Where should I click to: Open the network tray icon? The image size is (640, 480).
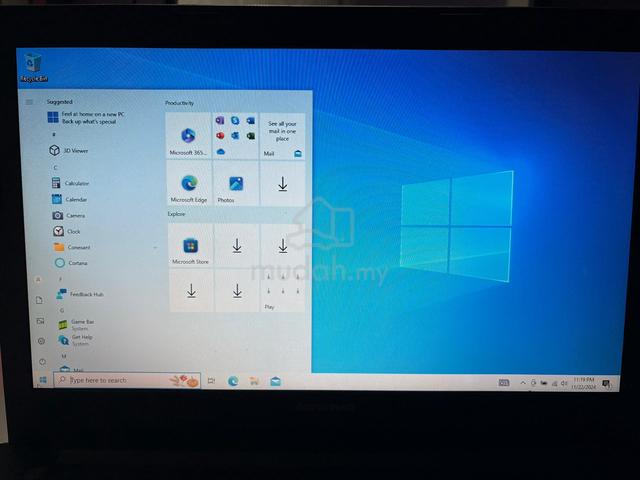coord(554,383)
